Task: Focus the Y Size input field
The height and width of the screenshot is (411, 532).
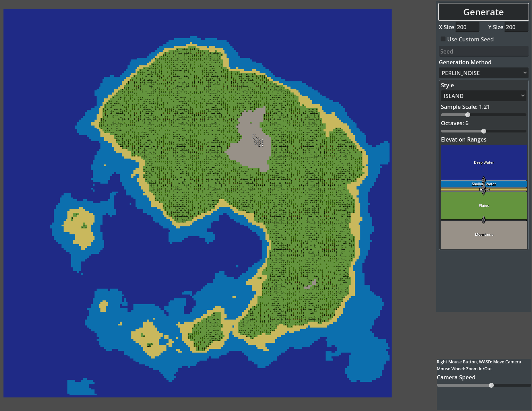Action: pyautogui.click(x=516, y=27)
